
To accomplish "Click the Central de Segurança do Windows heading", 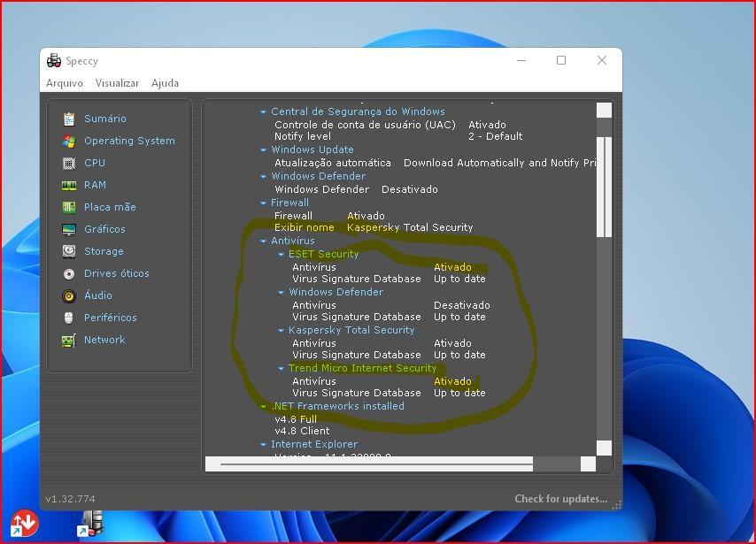I will [x=358, y=111].
